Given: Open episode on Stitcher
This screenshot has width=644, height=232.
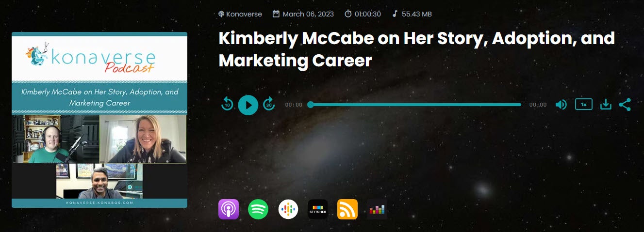Looking at the screenshot, I should (318, 209).
